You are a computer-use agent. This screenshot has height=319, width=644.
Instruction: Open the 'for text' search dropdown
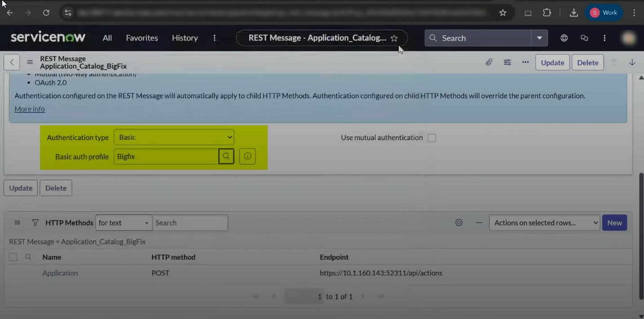124,222
